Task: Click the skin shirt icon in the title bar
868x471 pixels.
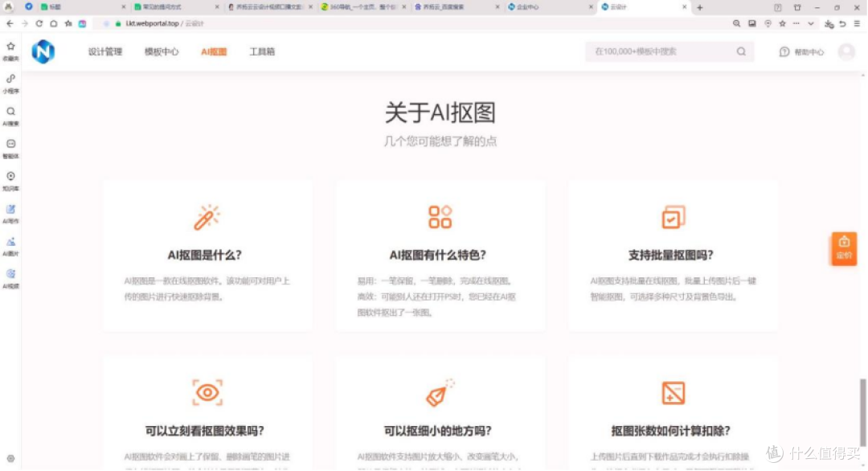Action: 797,7
